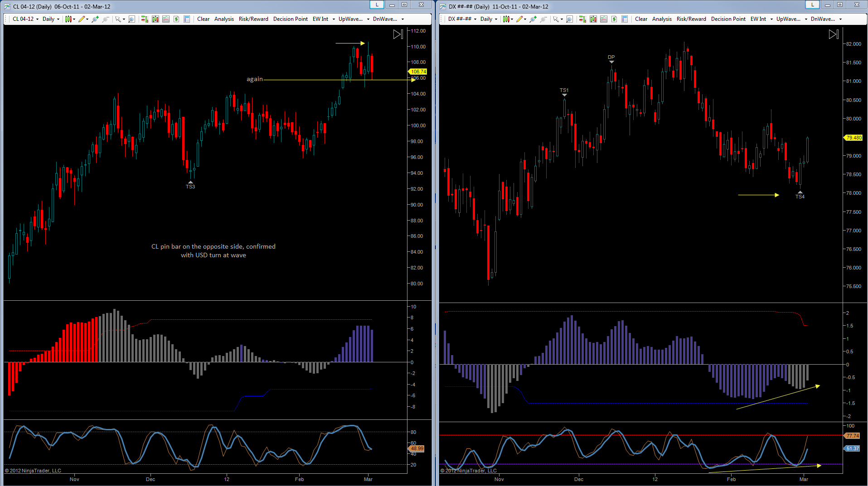
Task: Open Indicators icon in CL window
Action: tap(166, 19)
